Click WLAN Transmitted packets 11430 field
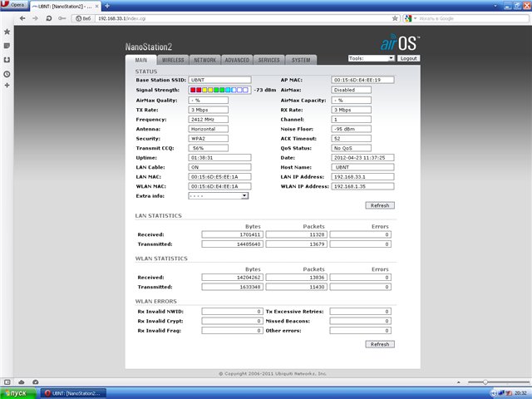The image size is (532, 399). (297, 287)
